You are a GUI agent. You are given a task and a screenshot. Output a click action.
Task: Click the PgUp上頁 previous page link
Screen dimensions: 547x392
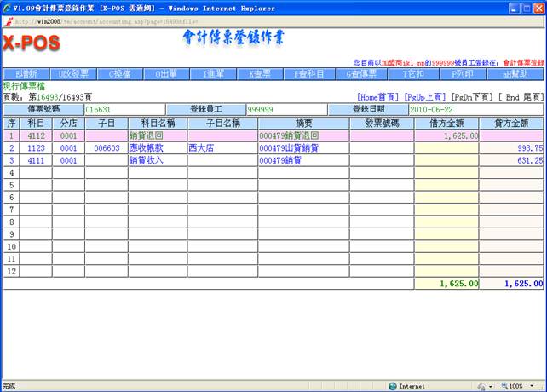[x=425, y=97]
